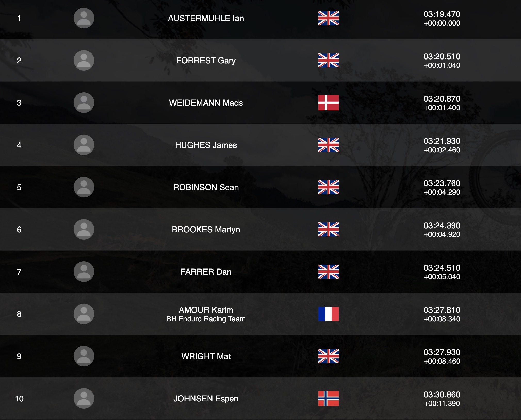Select the ROBINSON Sean rider name
The width and height of the screenshot is (521, 420).
206,187
